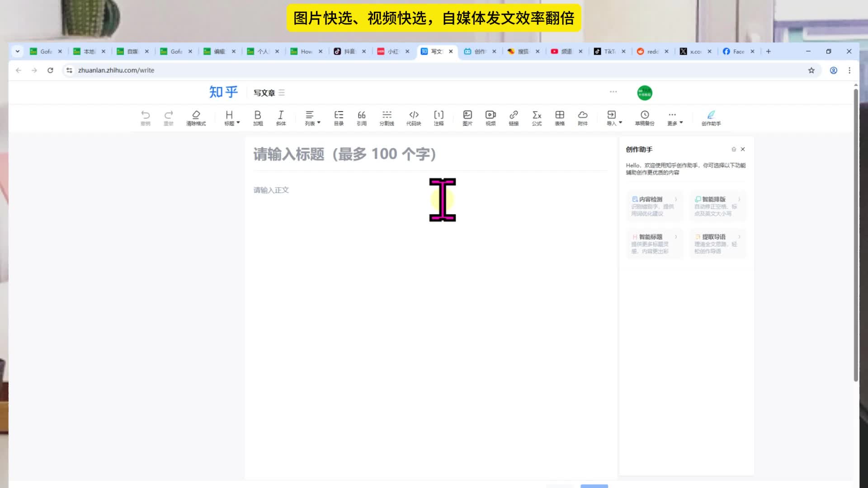The height and width of the screenshot is (488, 868).
Task: Click the image (图片) upload icon
Action: [467, 117]
